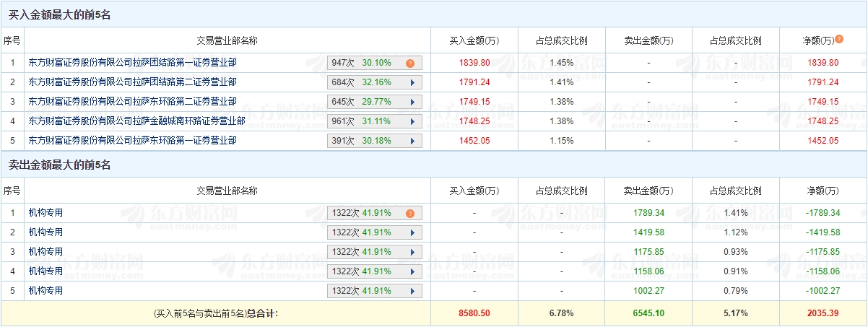
Task: Click the blue arrow beside 961次 31.11%
Action: pyautogui.click(x=412, y=121)
